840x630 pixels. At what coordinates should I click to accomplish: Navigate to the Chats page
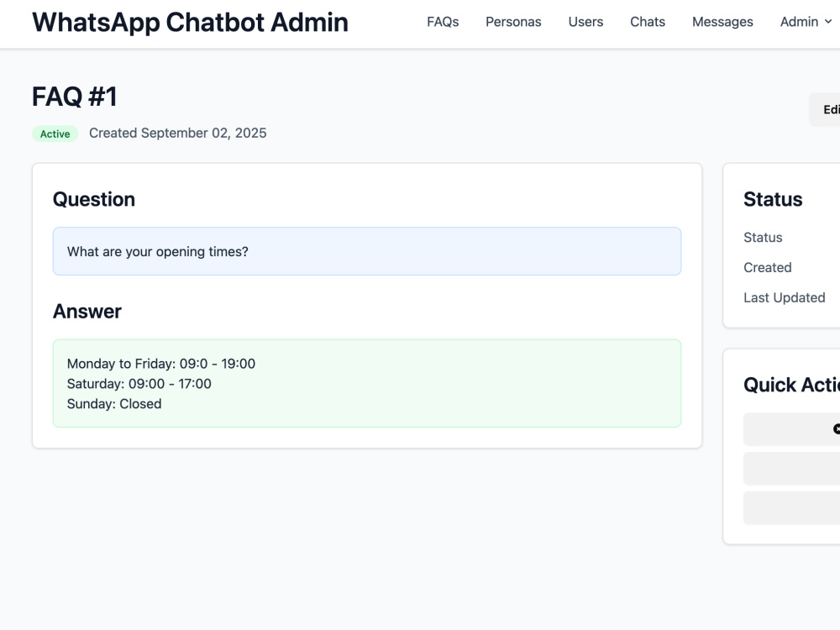pos(647,22)
